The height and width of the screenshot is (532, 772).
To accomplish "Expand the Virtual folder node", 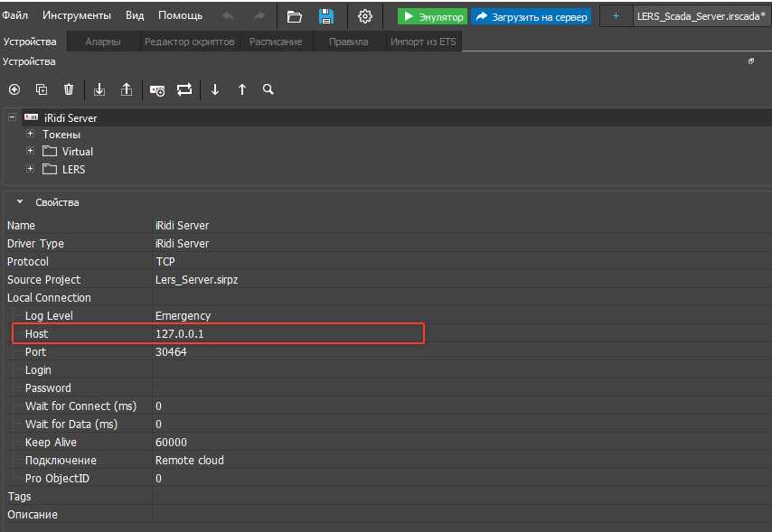I will (30, 151).
